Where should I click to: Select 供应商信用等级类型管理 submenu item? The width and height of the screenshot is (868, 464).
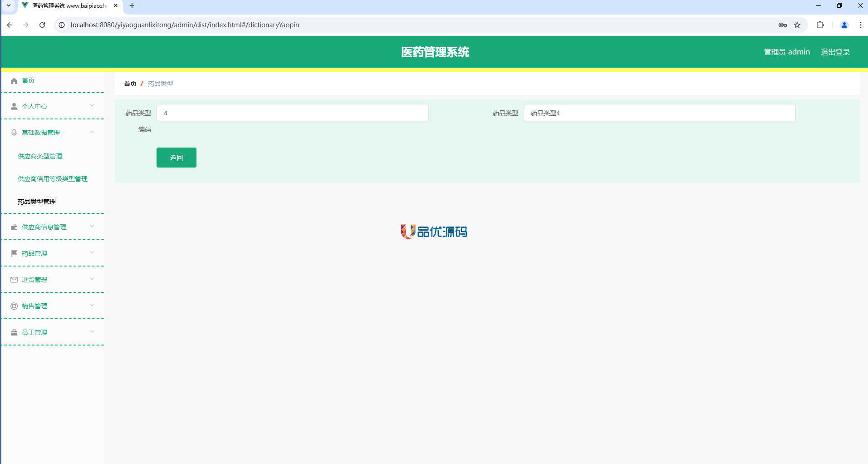click(53, 179)
